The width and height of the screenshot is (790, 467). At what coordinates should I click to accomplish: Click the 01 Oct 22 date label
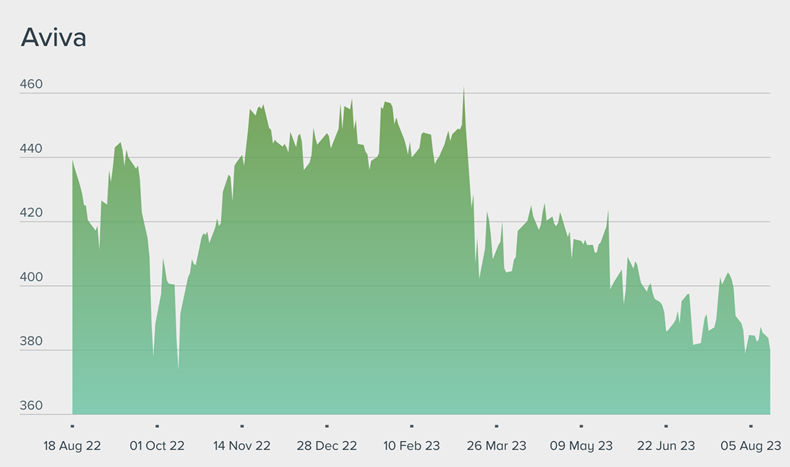[x=157, y=446]
